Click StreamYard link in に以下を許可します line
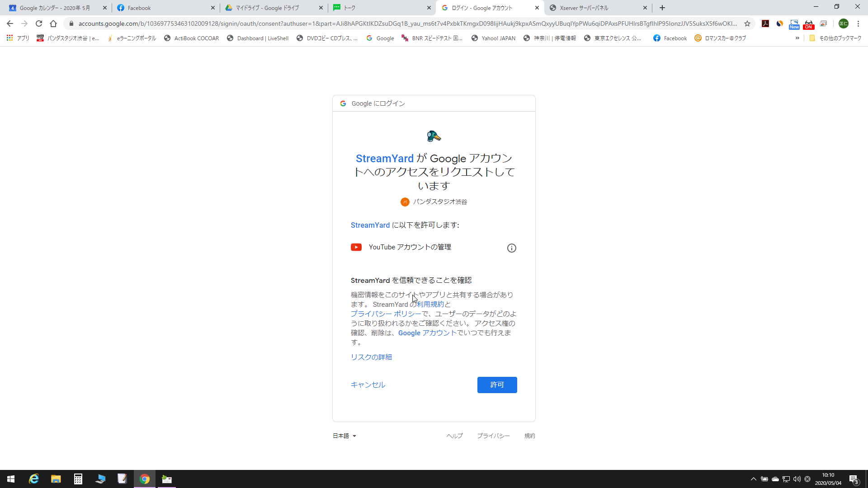The image size is (868, 488). pos(370,225)
